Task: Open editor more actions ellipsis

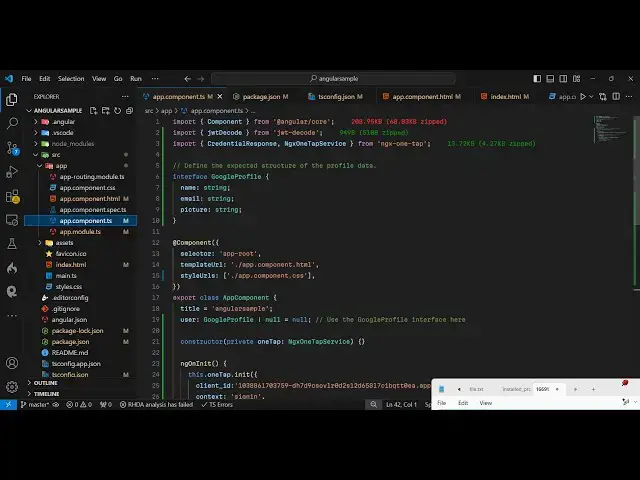Action: click(x=629, y=97)
